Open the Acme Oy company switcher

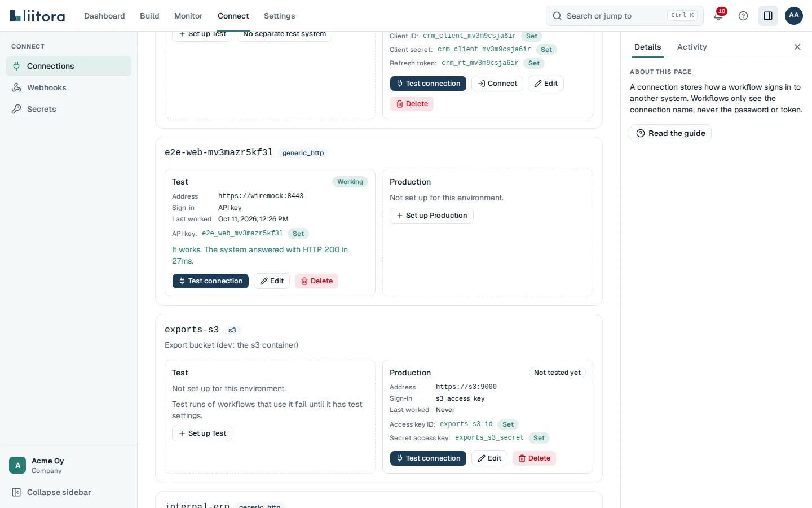(x=68, y=465)
